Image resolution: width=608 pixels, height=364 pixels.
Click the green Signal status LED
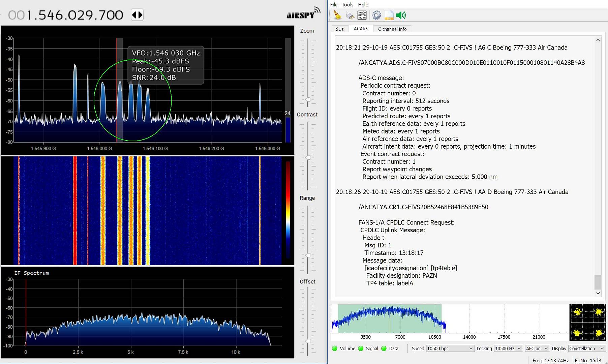click(x=361, y=348)
